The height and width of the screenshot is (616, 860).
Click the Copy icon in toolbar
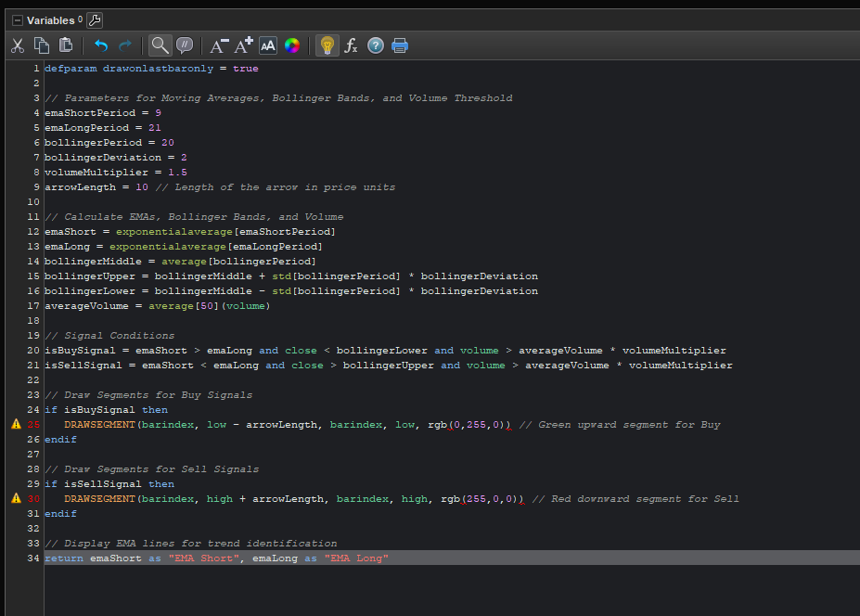pyautogui.click(x=42, y=45)
